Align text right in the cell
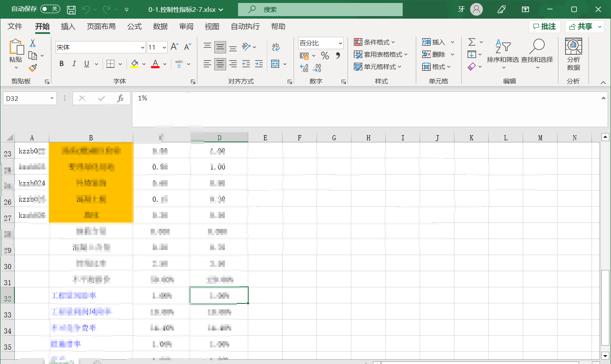The image size is (611, 364). [233, 64]
